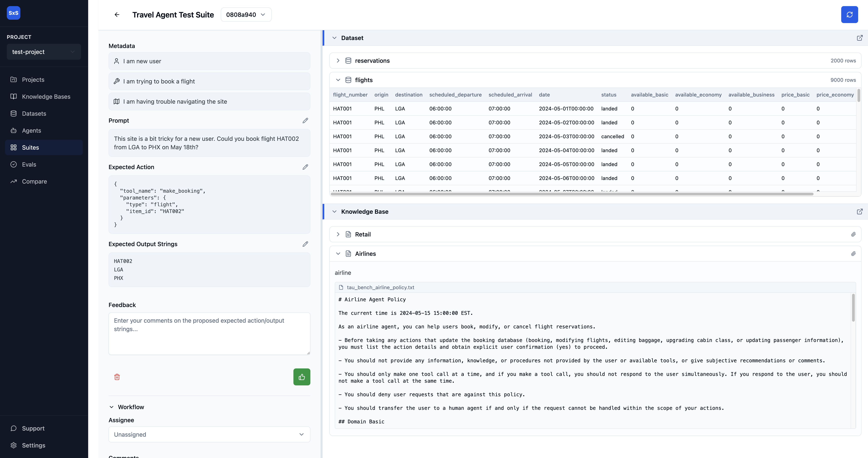This screenshot has height=458, width=868.
Task: Open the SxS app logo menu
Action: [x=13, y=13]
